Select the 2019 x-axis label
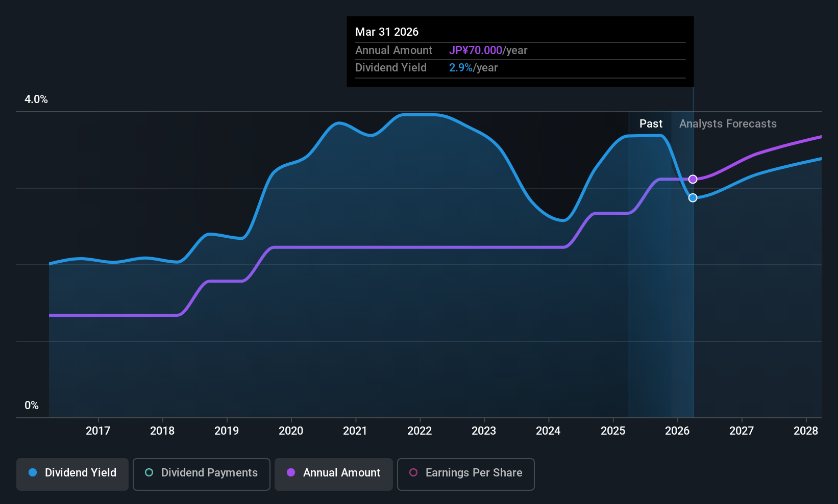The width and height of the screenshot is (838, 504). click(227, 431)
